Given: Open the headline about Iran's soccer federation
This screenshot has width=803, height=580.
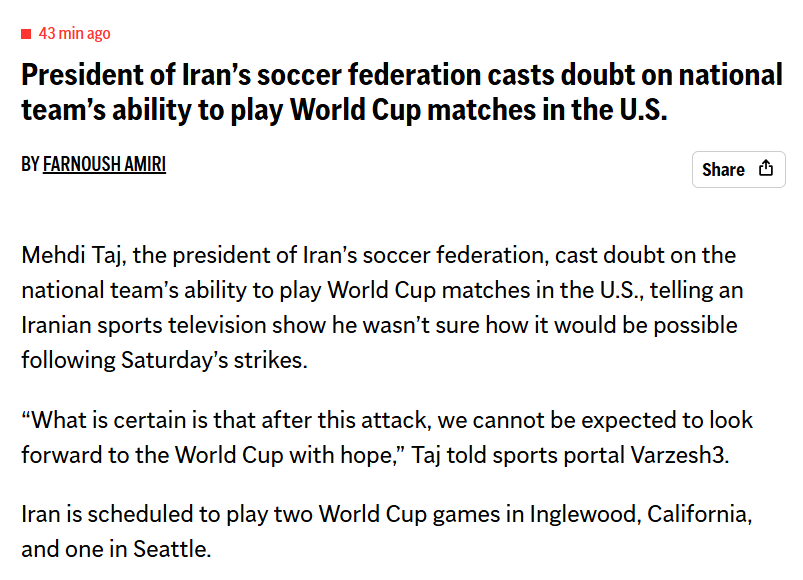Looking at the screenshot, I should (x=400, y=91).
